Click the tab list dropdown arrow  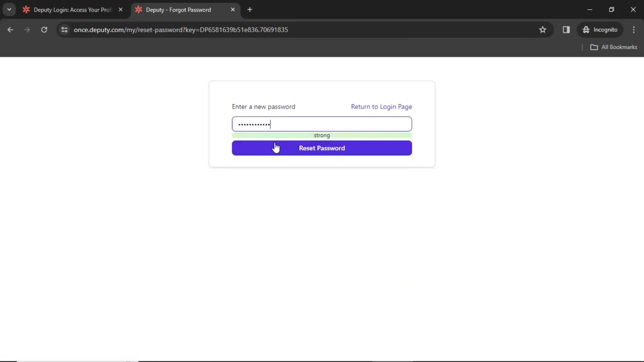click(9, 9)
